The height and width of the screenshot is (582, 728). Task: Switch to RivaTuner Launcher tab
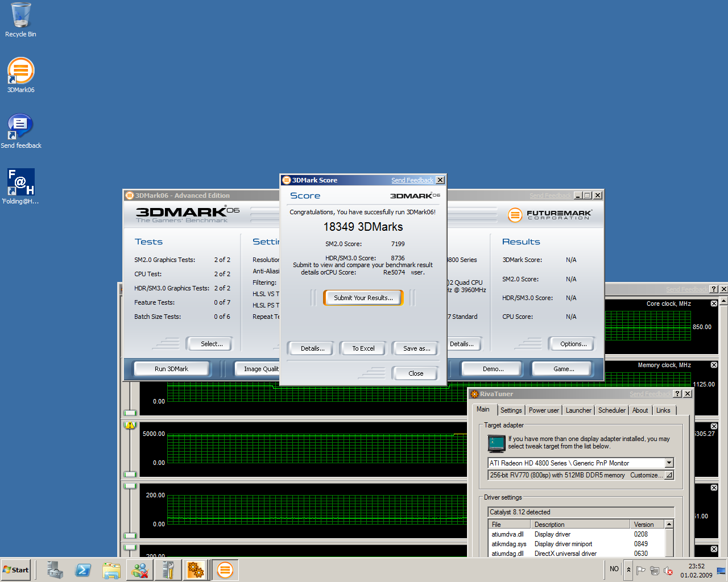point(578,410)
